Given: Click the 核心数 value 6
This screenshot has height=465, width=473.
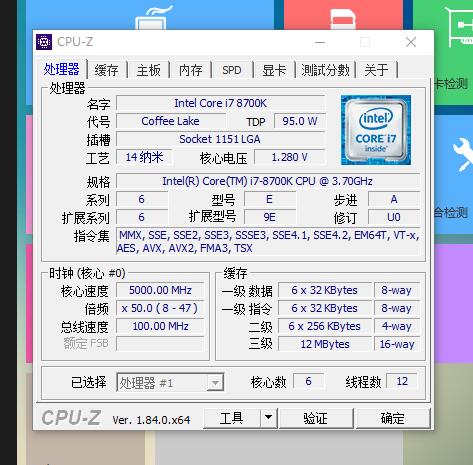Looking at the screenshot, I should tap(308, 381).
